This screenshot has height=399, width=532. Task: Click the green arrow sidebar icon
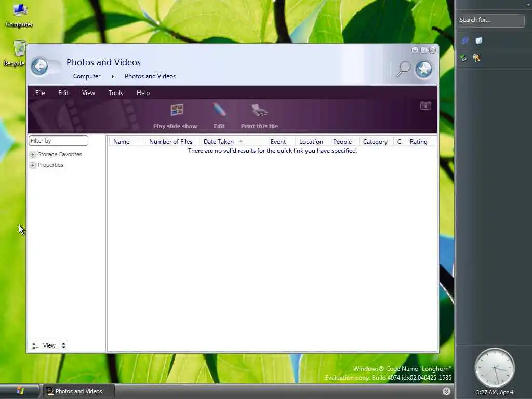coord(463,58)
